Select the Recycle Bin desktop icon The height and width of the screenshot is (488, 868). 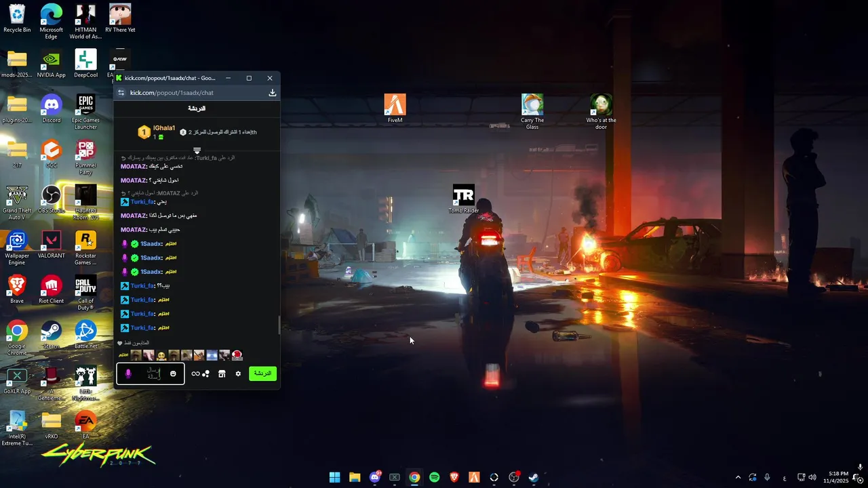coord(17,18)
